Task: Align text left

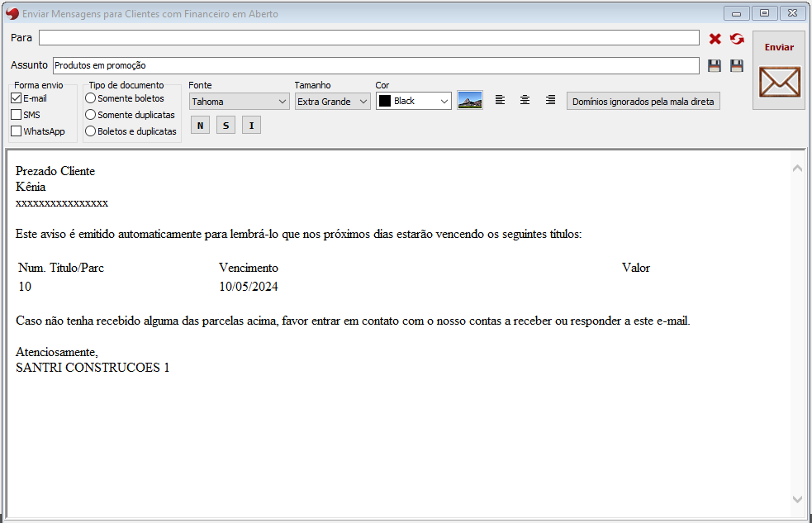Action: [500, 100]
